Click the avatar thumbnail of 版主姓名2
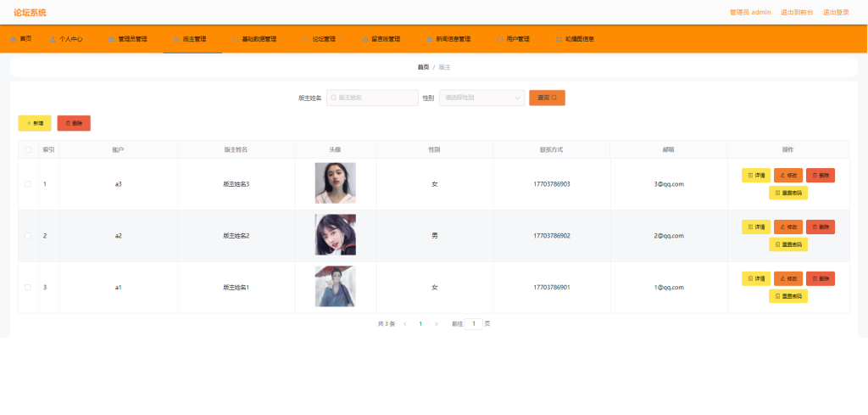Viewport: 868px width, 415px height. tap(336, 235)
